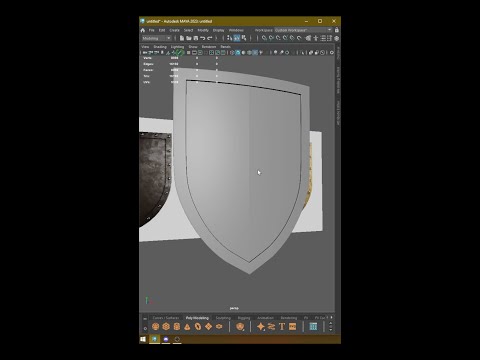This screenshot has width=480, height=360.
Task: Open the panel Lighting menu
Action: (x=177, y=47)
